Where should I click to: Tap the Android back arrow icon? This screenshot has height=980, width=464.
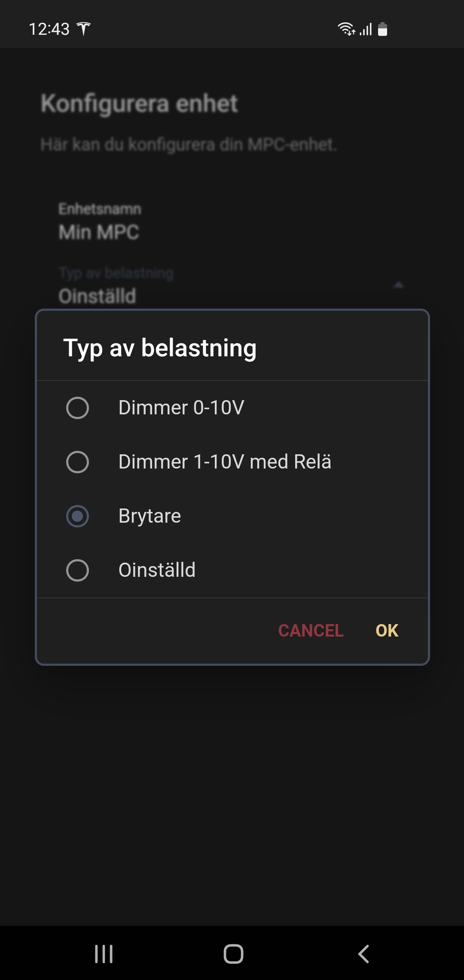(363, 954)
